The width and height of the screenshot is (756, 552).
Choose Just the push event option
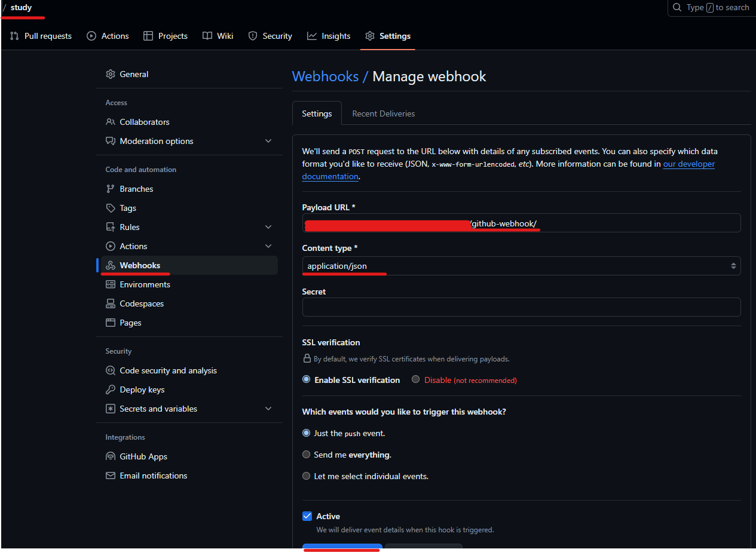307,433
